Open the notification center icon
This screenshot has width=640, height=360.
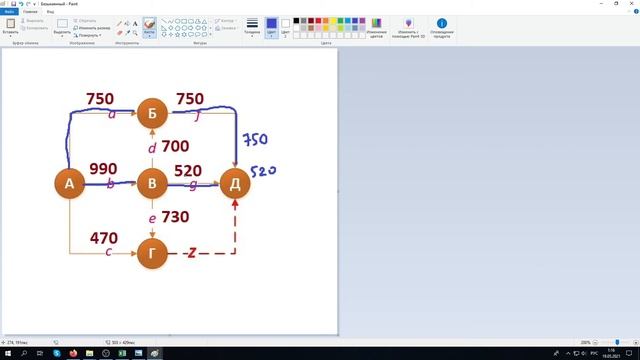[x=629, y=353]
